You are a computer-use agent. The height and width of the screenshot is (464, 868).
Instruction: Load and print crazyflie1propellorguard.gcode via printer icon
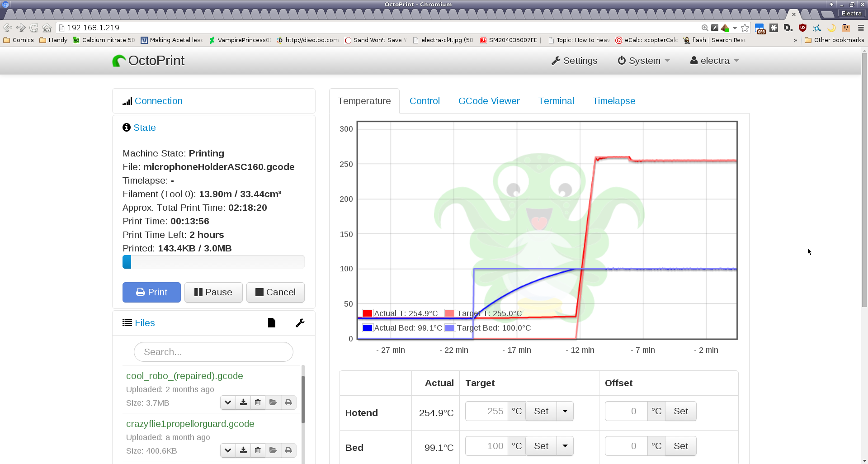(288, 450)
